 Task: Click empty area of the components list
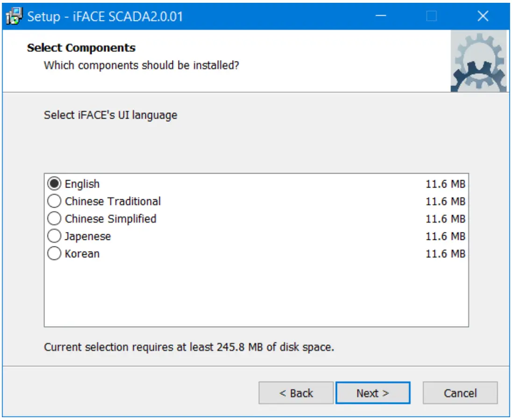256,294
